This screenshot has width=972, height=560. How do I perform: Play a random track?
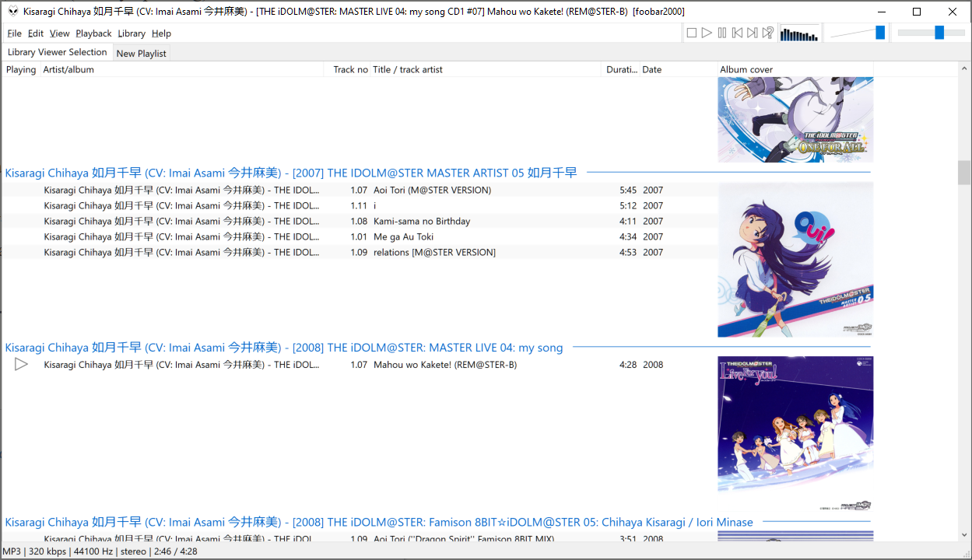pyautogui.click(x=767, y=33)
